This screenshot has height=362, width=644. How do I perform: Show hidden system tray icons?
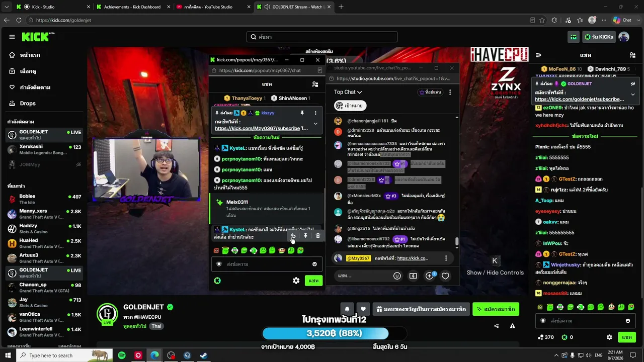click(556, 355)
